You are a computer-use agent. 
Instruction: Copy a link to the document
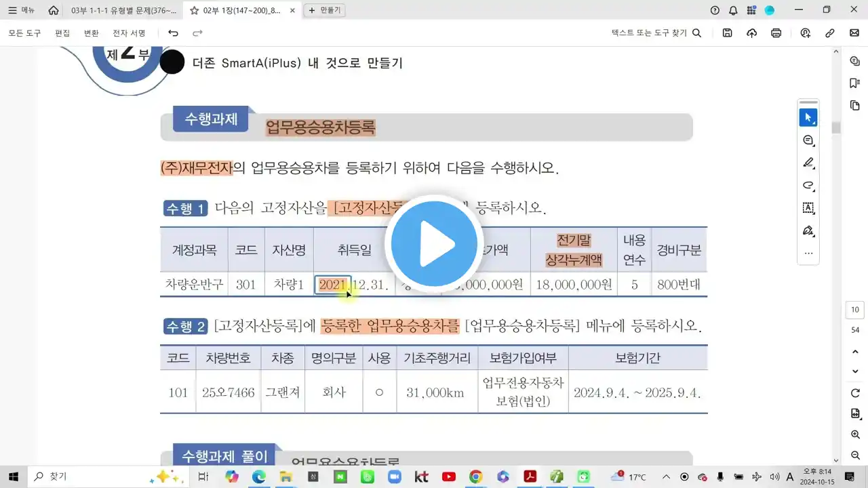coord(829,33)
